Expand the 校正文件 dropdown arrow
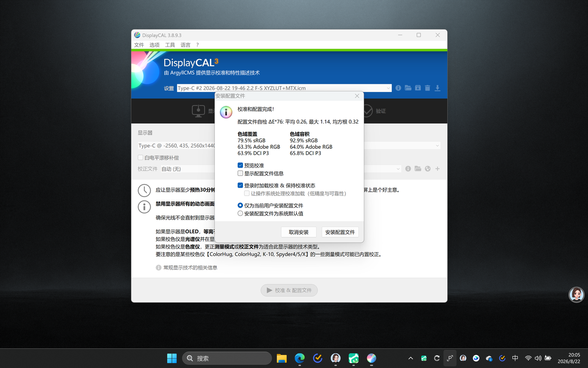The height and width of the screenshot is (368, 588). coord(398,168)
